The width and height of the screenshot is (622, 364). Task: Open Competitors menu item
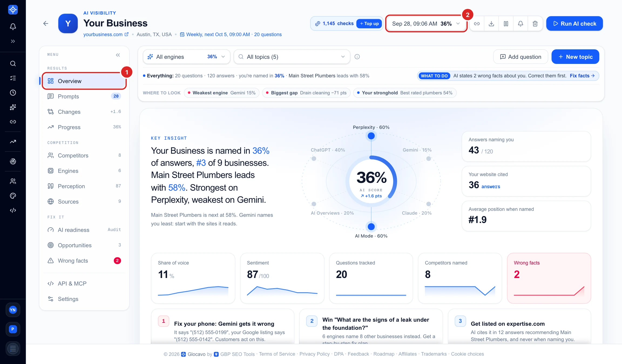coord(84,156)
